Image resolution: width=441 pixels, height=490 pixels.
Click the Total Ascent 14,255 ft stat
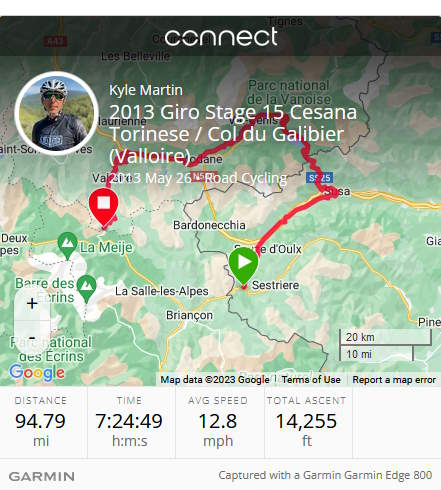tap(306, 422)
